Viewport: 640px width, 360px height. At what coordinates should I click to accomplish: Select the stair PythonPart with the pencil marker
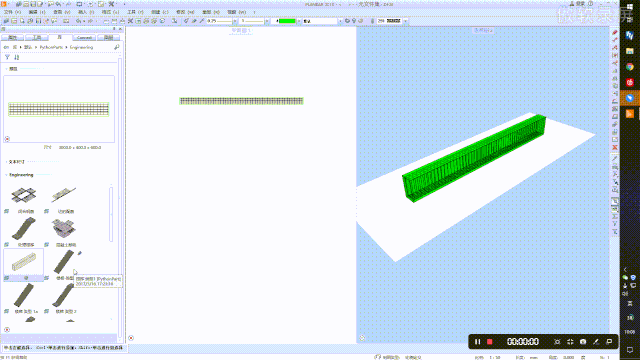pos(64,262)
